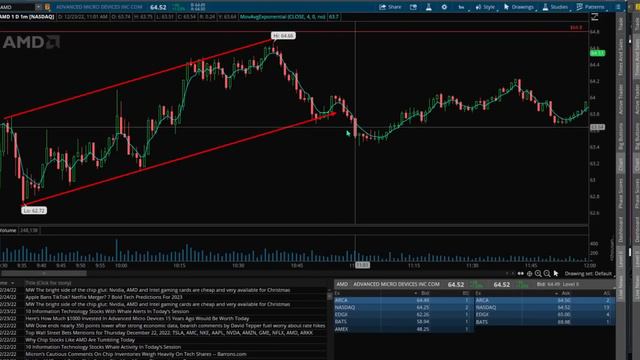The height and width of the screenshot is (360, 640).
Task: Select NASDAQ row in ask table
Action: [x=545, y=307]
